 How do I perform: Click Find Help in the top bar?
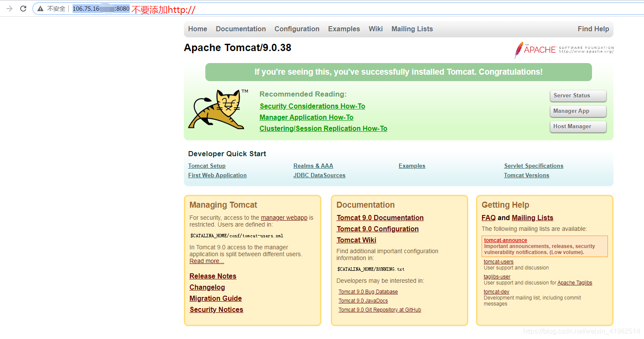pyautogui.click(x=593, y=29)
